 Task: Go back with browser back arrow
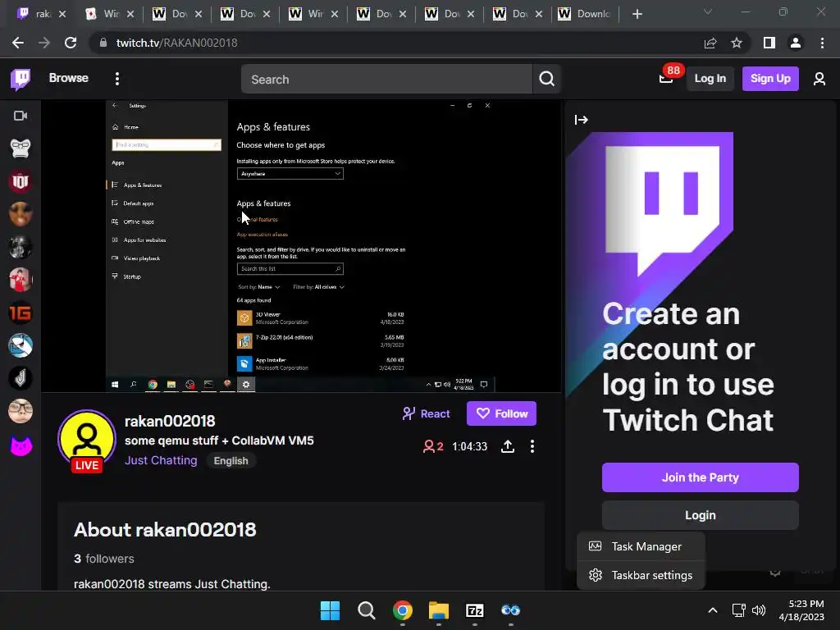(x=18, y=43)
